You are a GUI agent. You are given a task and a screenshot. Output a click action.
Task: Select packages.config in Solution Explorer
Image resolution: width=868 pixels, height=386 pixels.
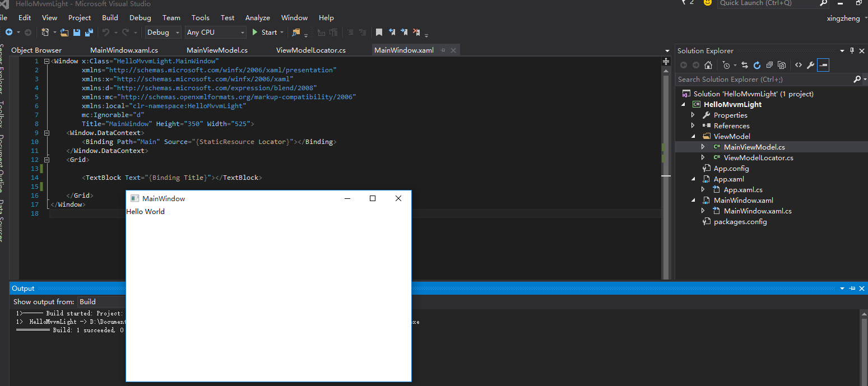(x=740, y=222)
